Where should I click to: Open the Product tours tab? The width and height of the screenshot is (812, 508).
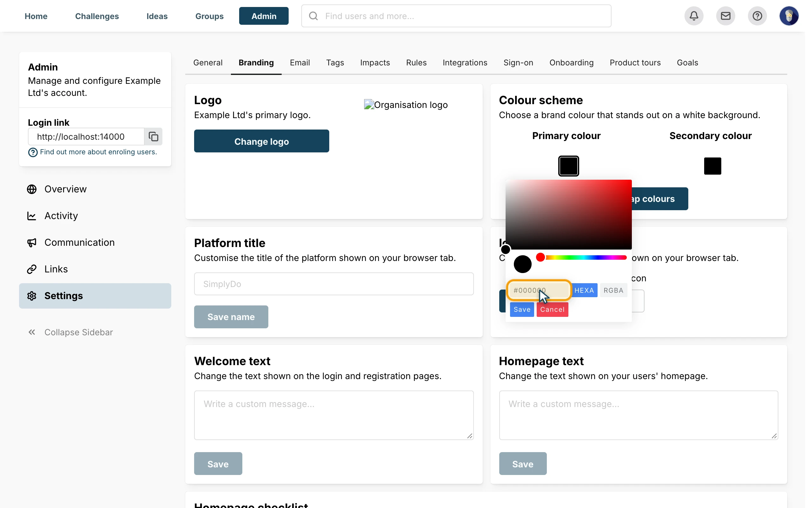tap(635, 63)
